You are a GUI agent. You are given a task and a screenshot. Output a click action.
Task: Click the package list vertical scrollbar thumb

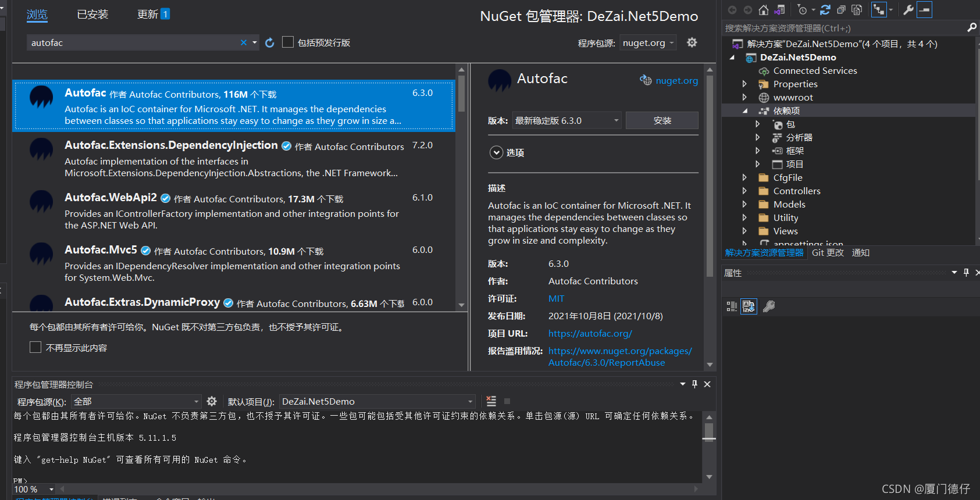461,94
